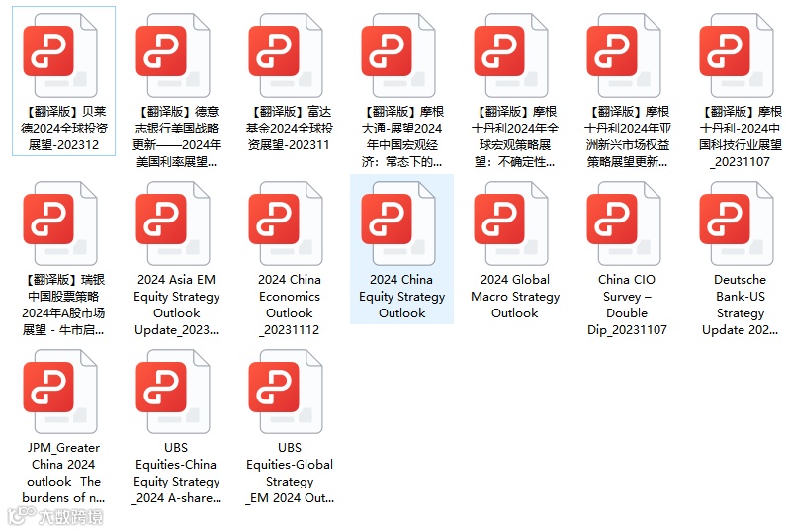This screenshot has width=787, height=532.
Task: Select the 摩根士丹利-2024中国科技行业展望 file icon
Action: [x=737, y=55]
